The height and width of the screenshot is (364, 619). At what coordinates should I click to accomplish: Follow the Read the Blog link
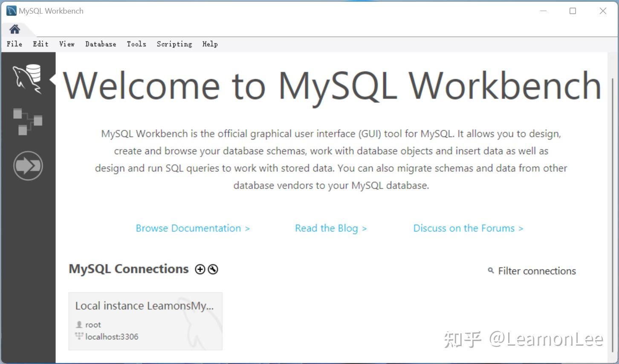[x=331, y=228]
